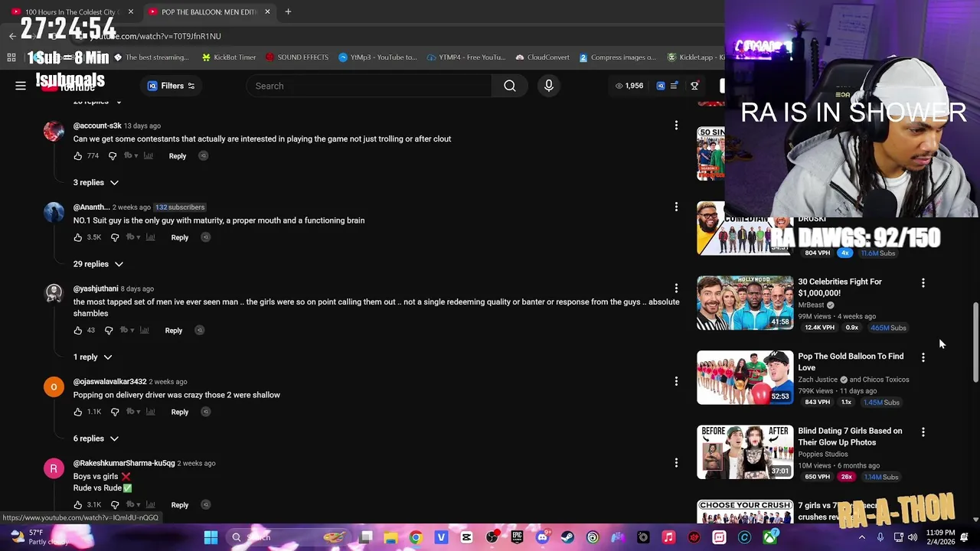The height and width of the screenshot is (551, 980).
Task: Open the YouTube hamburger guide menu
Action: pos(21,86)
